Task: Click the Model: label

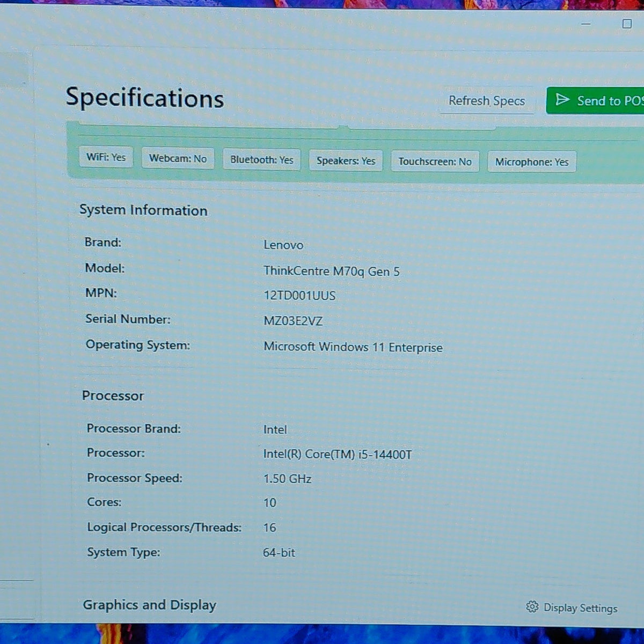Action: 105,268
